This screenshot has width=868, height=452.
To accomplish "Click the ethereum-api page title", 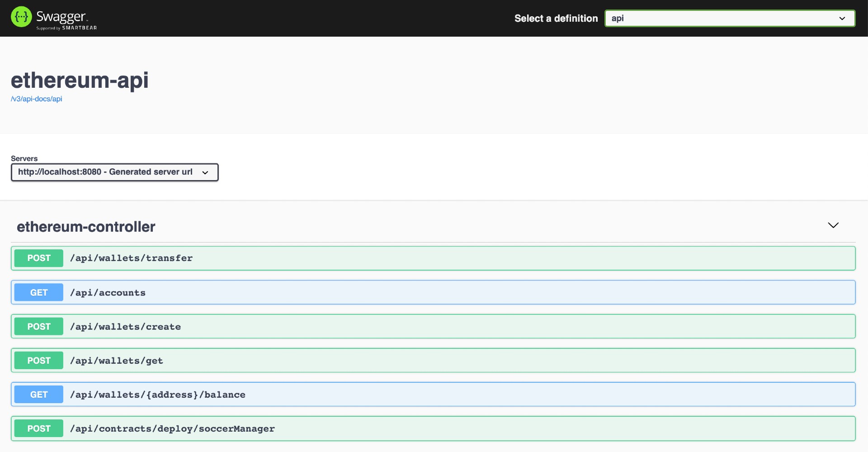I will pyautogui.click(x=80, y=81).
